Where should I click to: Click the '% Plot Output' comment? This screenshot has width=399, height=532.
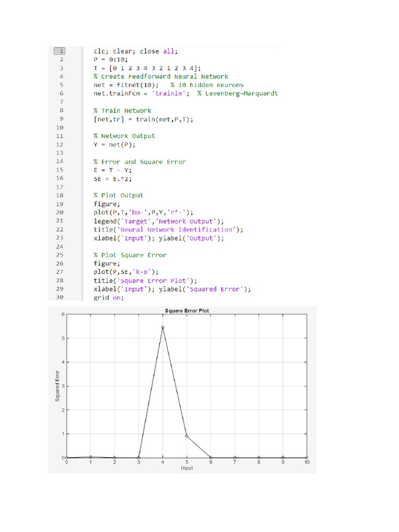pyautogui.click(x=118, y=195)
